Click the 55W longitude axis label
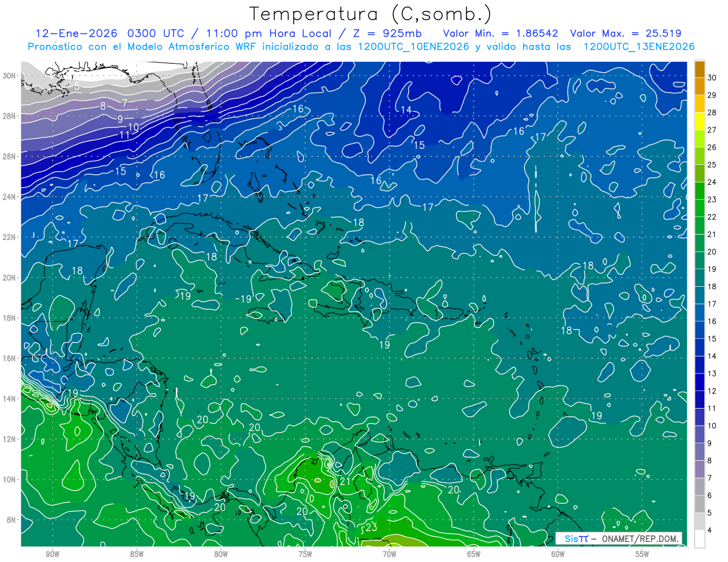The height and width of the screenshot is (562, 728). (642, 553)
